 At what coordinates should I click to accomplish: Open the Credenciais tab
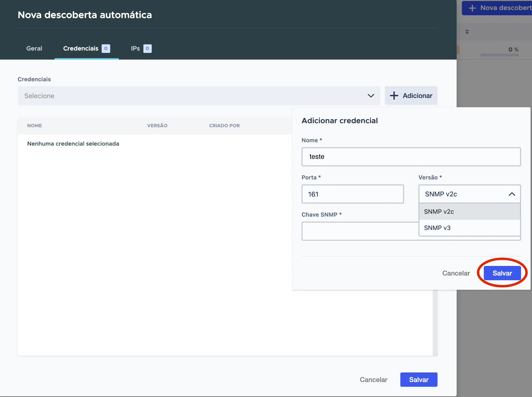(x=87, y=49)
